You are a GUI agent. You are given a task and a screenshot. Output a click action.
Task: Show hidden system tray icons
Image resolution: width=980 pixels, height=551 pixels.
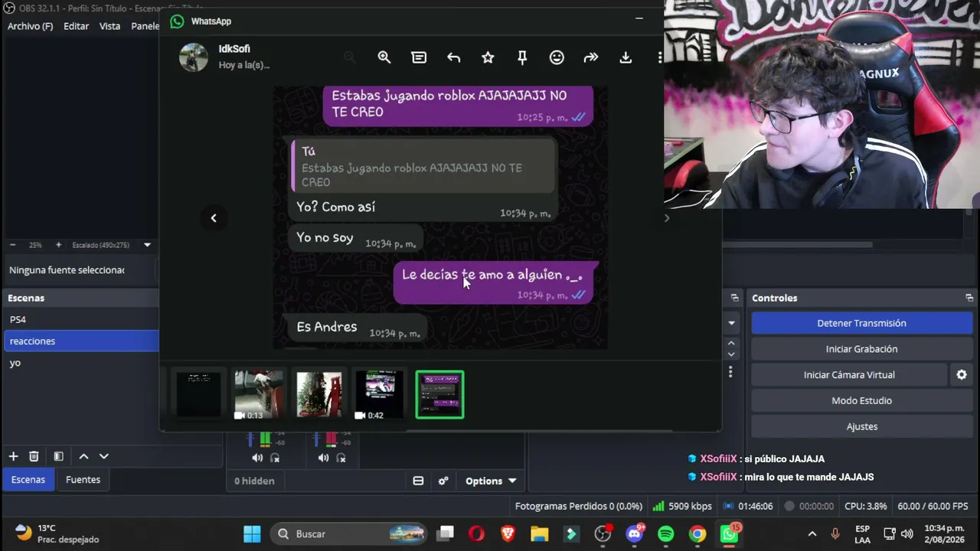point(812,533)
